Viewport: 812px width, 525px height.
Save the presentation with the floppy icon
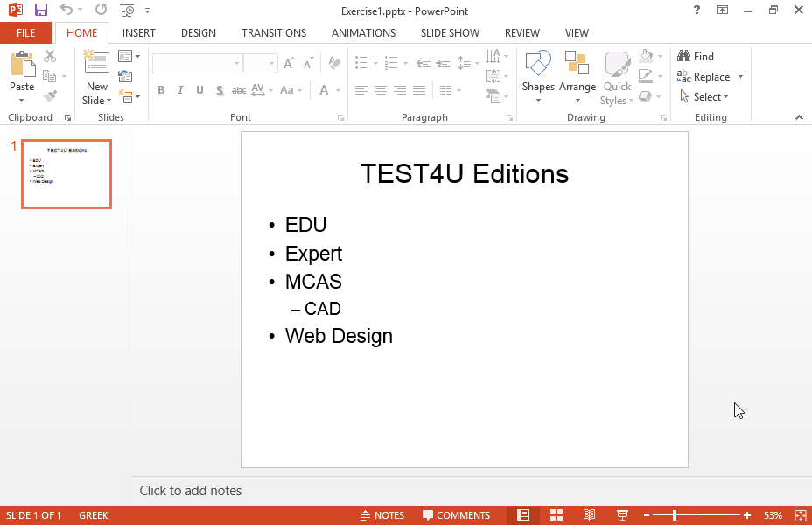pyautogui.click(x=40, y=10)
